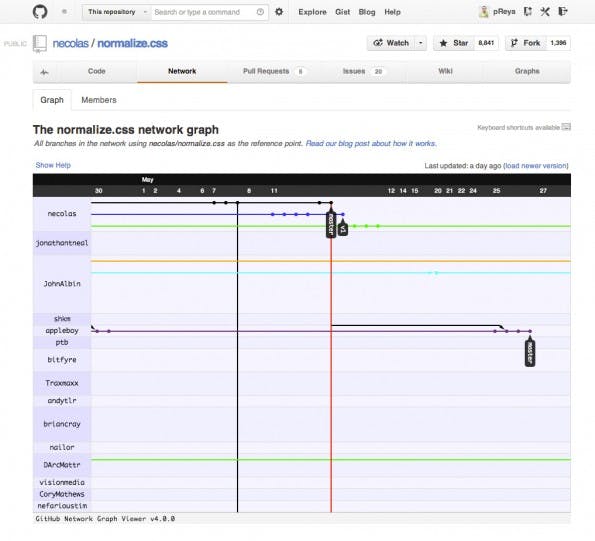Image resolution: width=595 pixels, height=541 pixels.
Task: Select the Network tab
Action: tap(182, 71)
